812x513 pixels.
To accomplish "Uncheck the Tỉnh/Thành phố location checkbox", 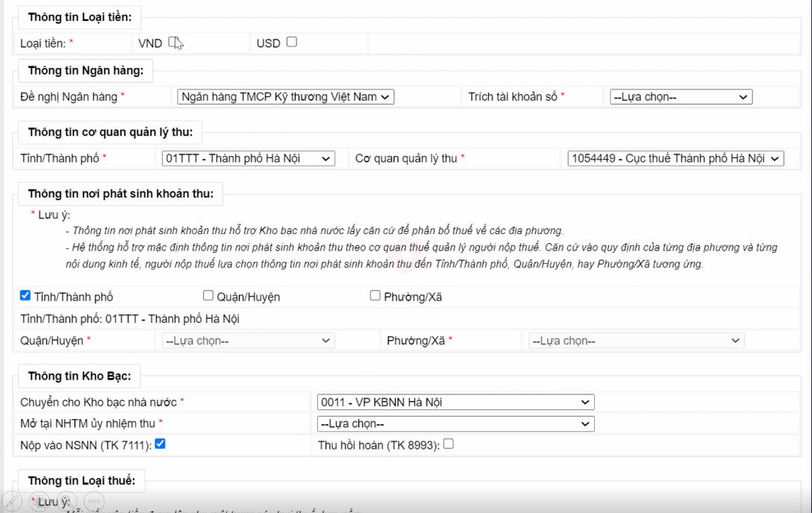I will click(25, 295).
